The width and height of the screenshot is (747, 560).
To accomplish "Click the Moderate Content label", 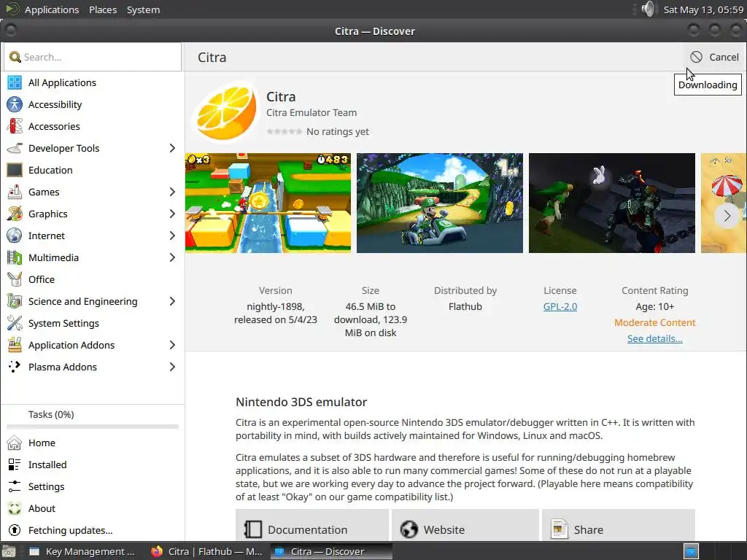I will coord(654,322).
